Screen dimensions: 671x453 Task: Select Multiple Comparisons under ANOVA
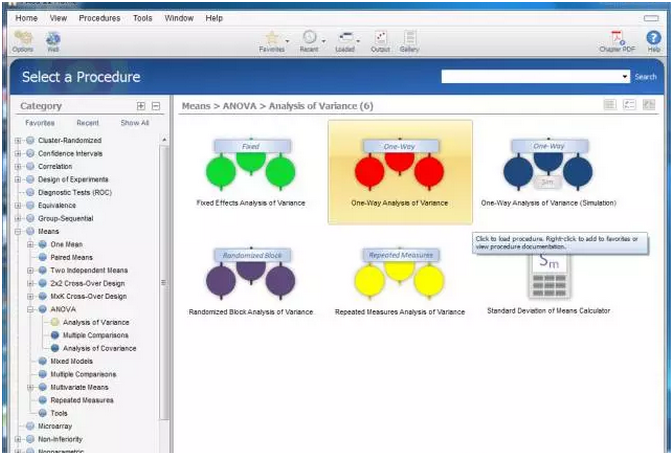click(x=95, y=335)
